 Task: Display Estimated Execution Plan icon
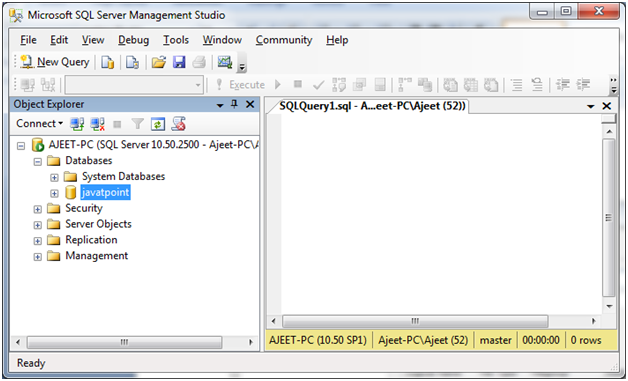[339, 85]
